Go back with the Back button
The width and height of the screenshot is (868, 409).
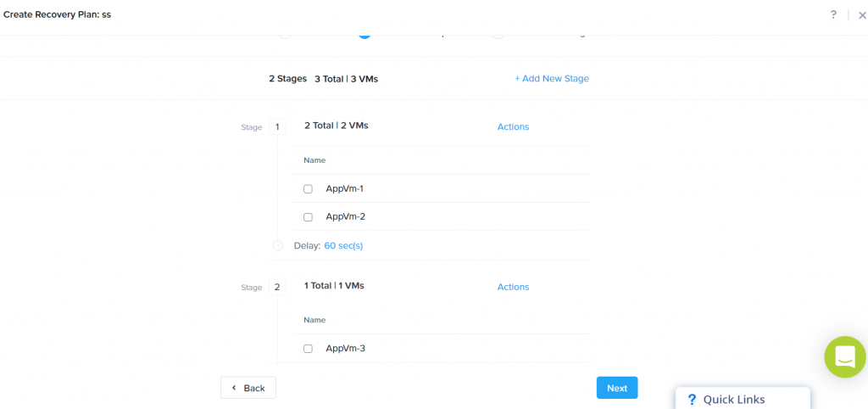coord(248,388)
